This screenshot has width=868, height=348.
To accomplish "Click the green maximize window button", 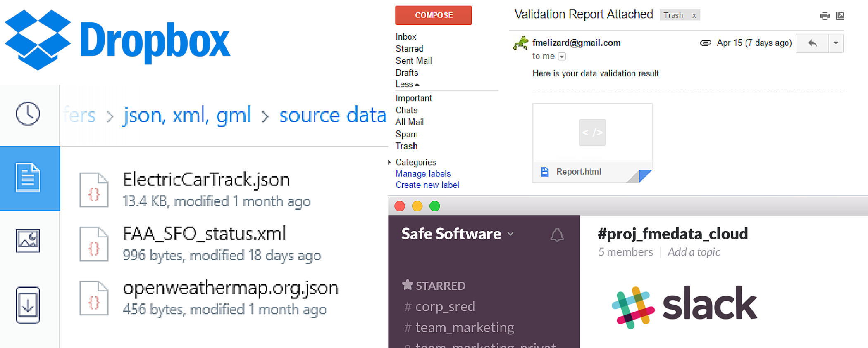I will coord(434,206).
